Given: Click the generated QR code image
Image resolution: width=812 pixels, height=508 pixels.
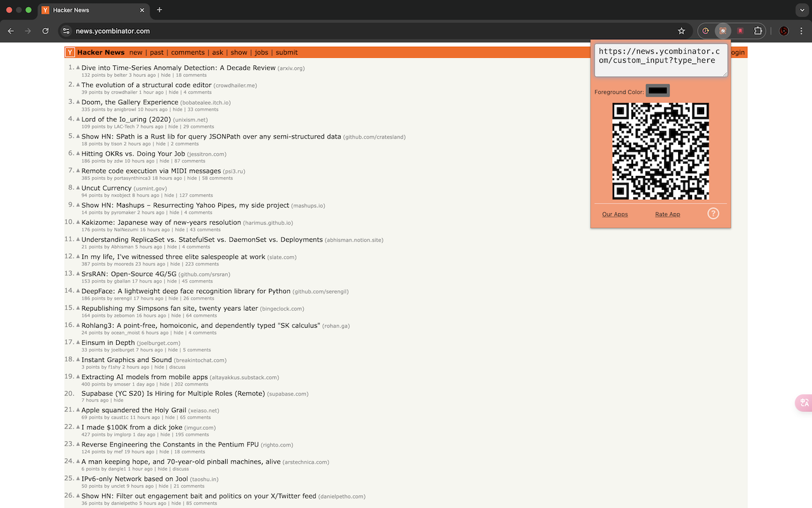Looking at the screenshot, I should pyautogui.click(x=660, y=151).
